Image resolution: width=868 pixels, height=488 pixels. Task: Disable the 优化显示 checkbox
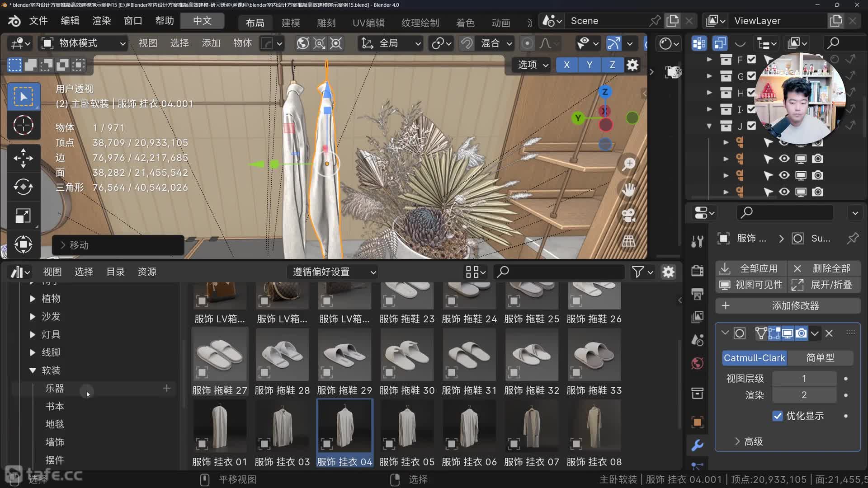click(777, 416)
